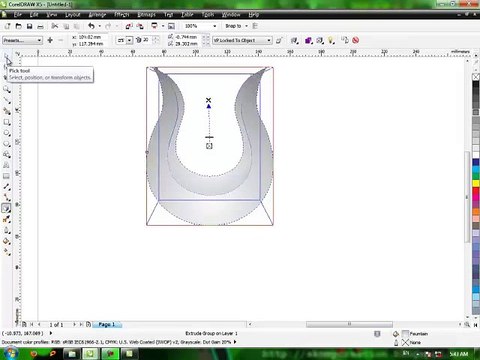Select the Parallel Dimension tool

point(6,187)
